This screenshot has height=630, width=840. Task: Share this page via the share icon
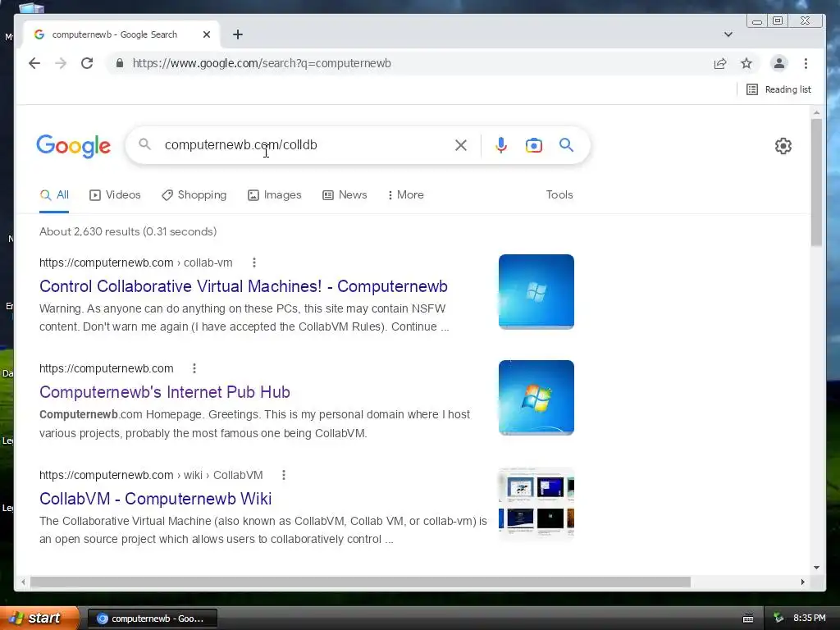tap(720, 64)
